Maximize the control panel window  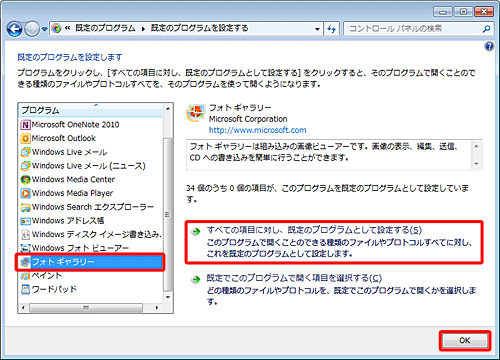point(463,12)
